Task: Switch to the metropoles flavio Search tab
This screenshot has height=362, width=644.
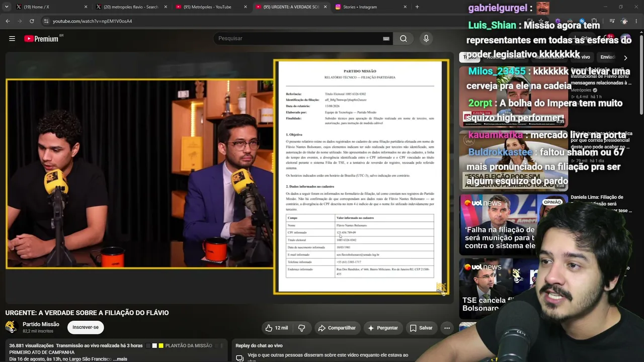Action: (x=131, y=7)
